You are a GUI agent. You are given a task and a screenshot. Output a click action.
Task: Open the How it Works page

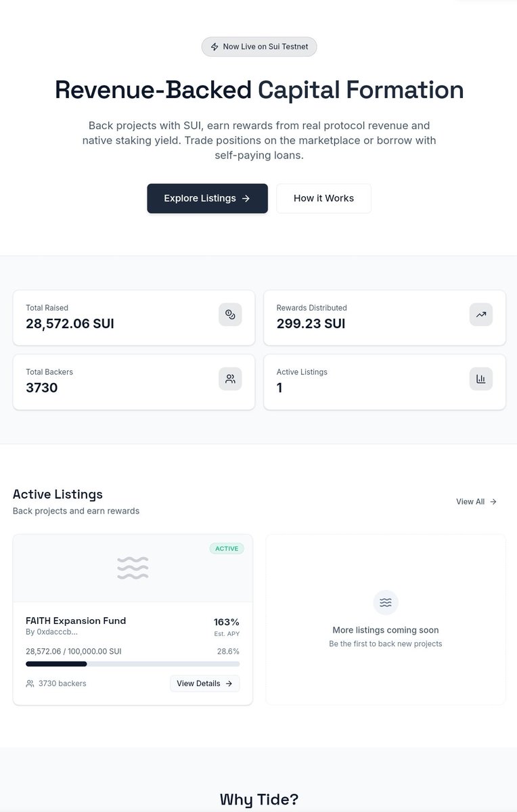[x=323, y=198]
